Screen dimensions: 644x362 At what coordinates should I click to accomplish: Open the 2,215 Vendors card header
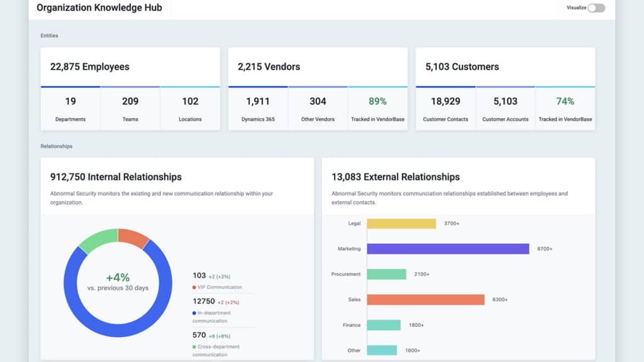318,67
